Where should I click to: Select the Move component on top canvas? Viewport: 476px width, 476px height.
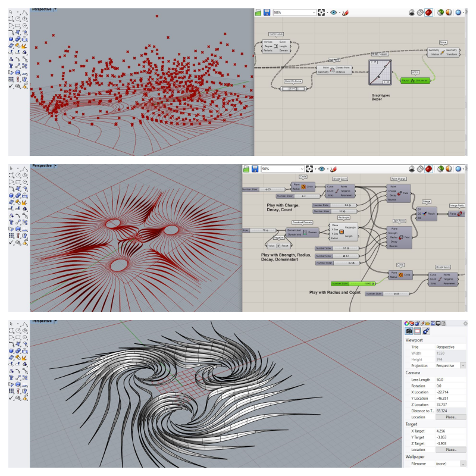coord(443,52)
